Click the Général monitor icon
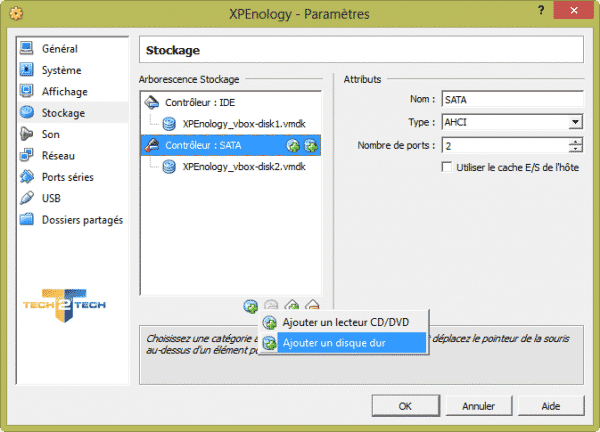The height and width of the screenshot is (432, 600). [27, 48]
